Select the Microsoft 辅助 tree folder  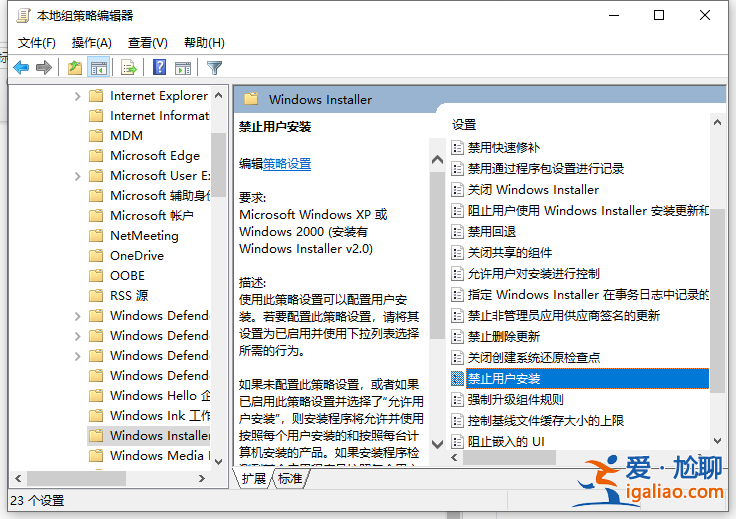tap(149, 196)
